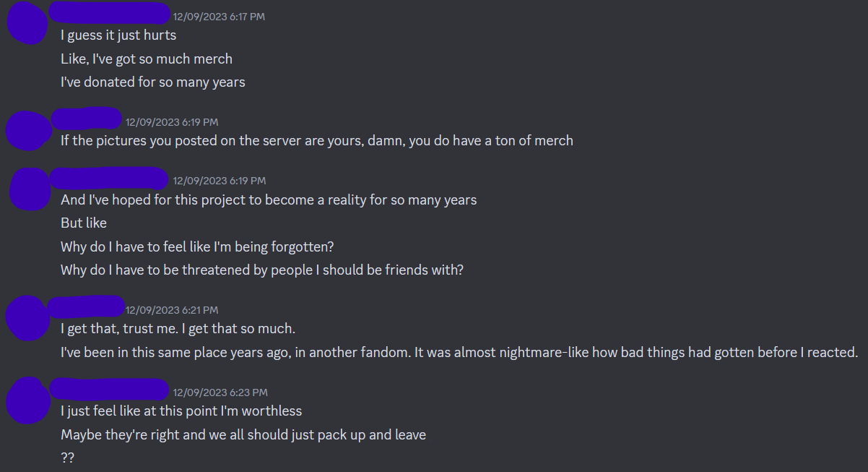Select message 'I guess it just hurts'
Image resolution: width=868 pixels, height=472 pixels.
[x=118, y=35]
